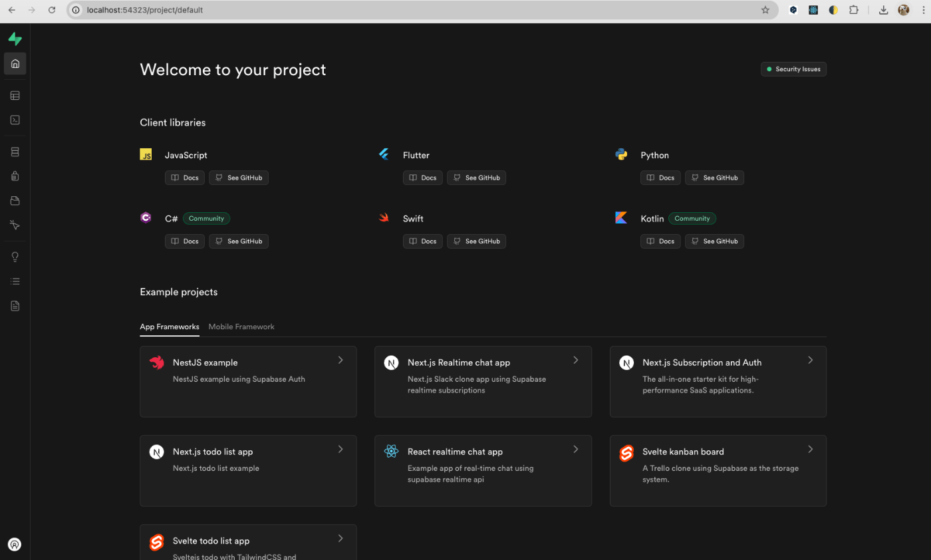Open JavaScript See GitHub button

coord(239,178)
